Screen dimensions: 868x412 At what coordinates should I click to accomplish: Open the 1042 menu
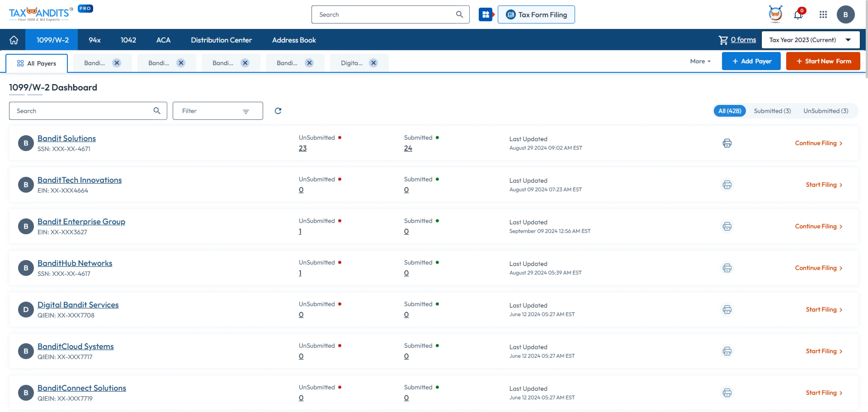(x=128, y=40)
